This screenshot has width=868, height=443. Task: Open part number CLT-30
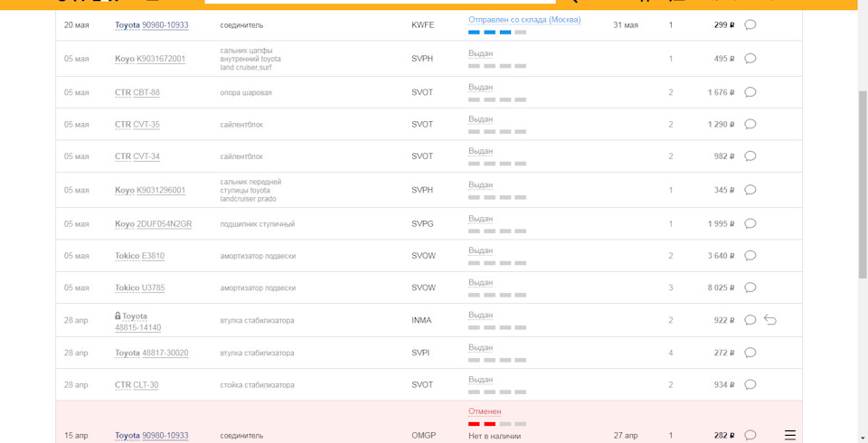pos(146,385)
